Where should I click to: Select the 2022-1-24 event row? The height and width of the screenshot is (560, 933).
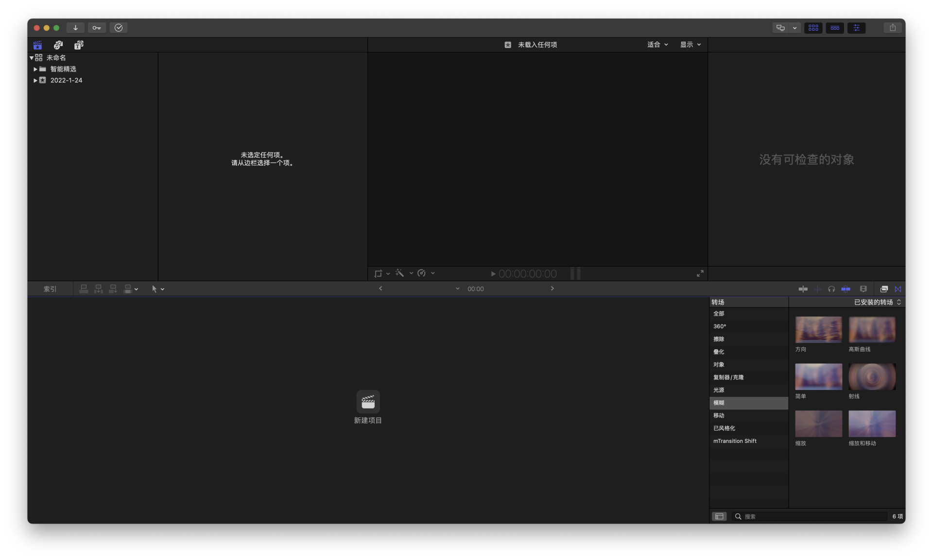click(92, 80)
